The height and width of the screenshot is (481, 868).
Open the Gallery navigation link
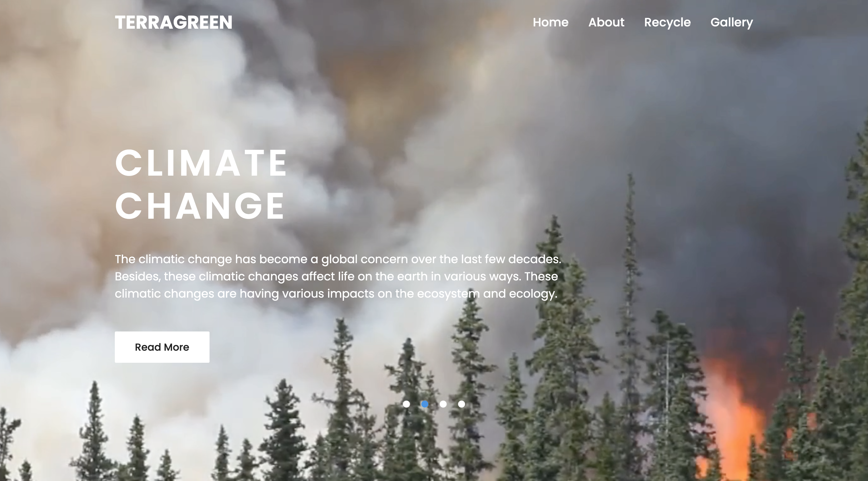tap(732, 23)
